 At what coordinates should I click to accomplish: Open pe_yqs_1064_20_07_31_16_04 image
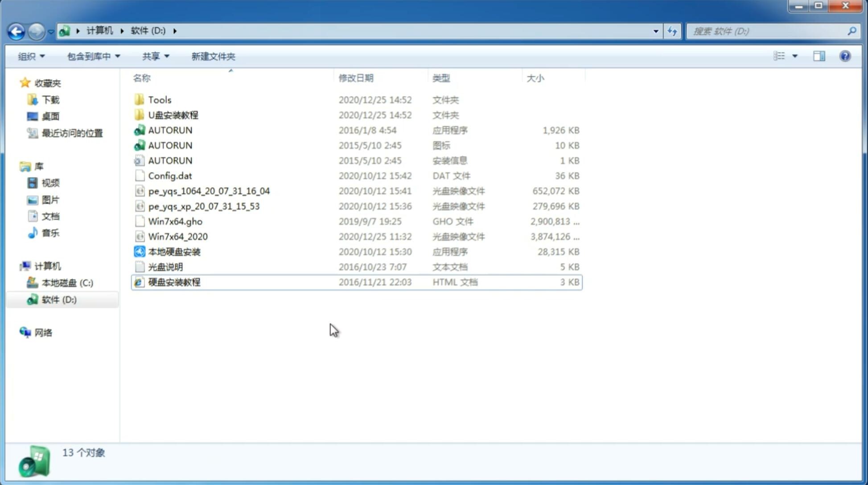(x=209, y=191)
